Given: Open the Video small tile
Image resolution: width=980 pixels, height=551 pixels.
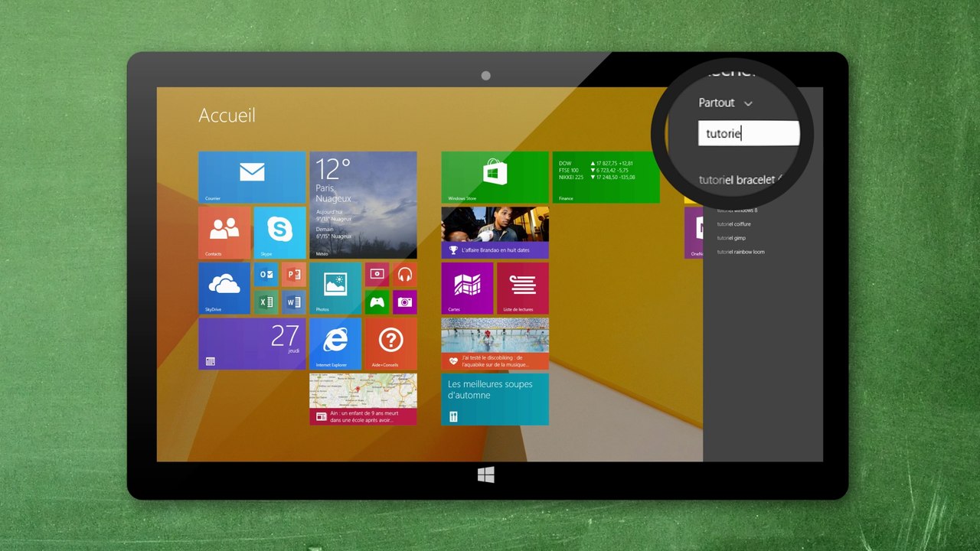Looking at the screenshot, I should pos(377,274).
